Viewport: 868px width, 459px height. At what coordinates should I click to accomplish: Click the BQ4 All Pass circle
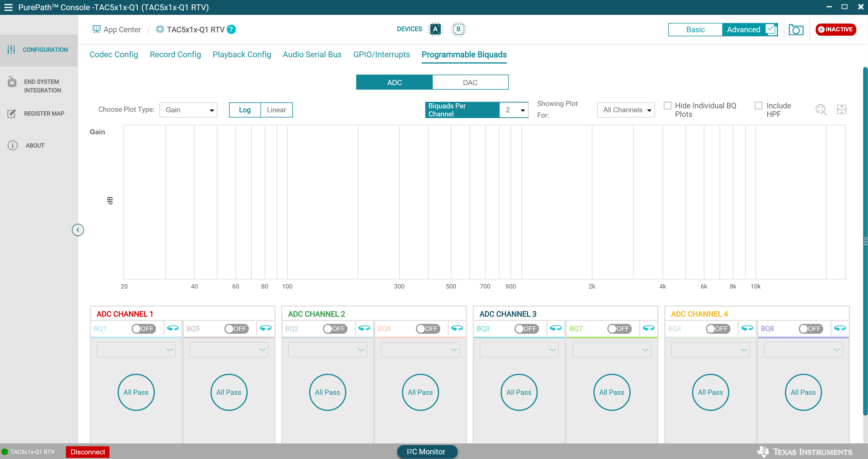click(710, 392)
